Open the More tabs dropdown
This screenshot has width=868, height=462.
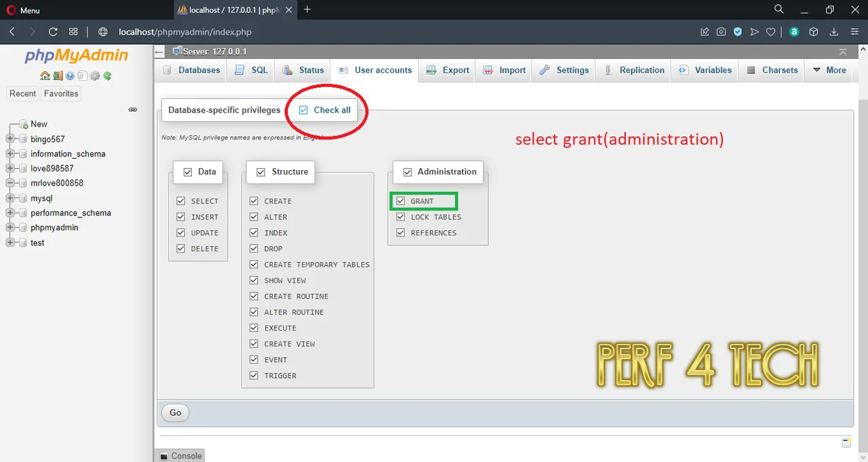(829, 70)
